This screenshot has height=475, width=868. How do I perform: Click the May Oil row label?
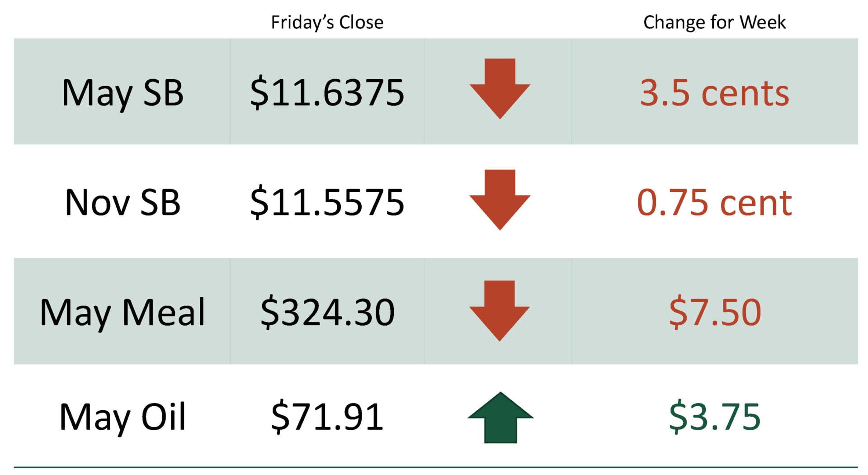(x=123, y=417)
